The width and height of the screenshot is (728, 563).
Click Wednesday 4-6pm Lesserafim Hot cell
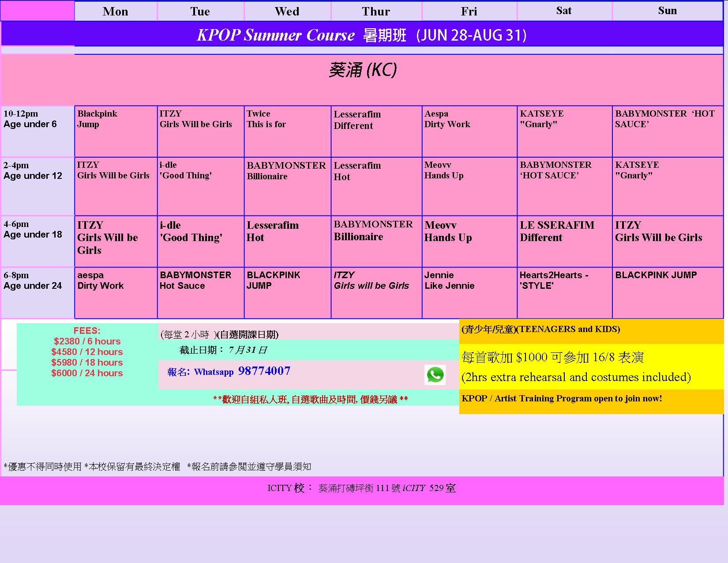(x=288, y=241)
